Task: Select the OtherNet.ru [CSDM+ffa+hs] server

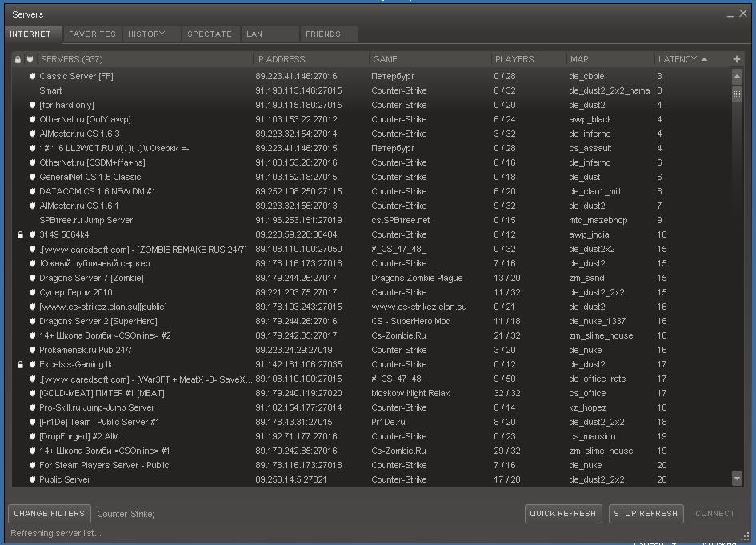Action: (371, 162)
